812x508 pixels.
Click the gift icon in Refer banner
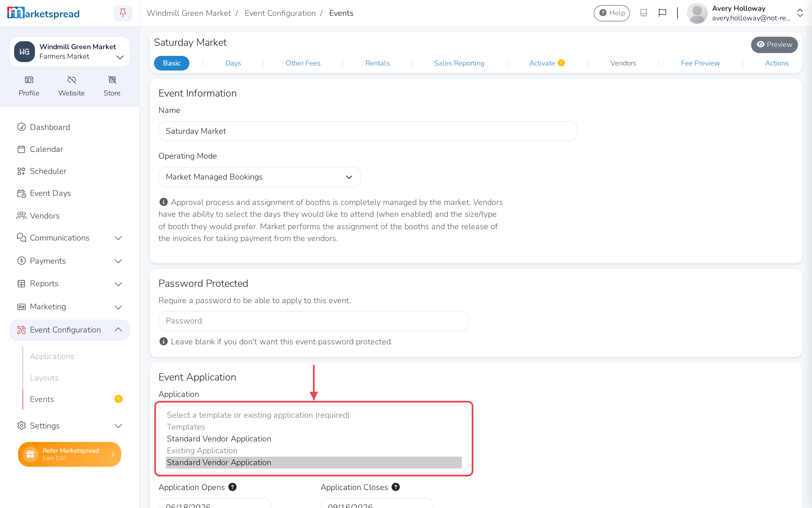30,454
